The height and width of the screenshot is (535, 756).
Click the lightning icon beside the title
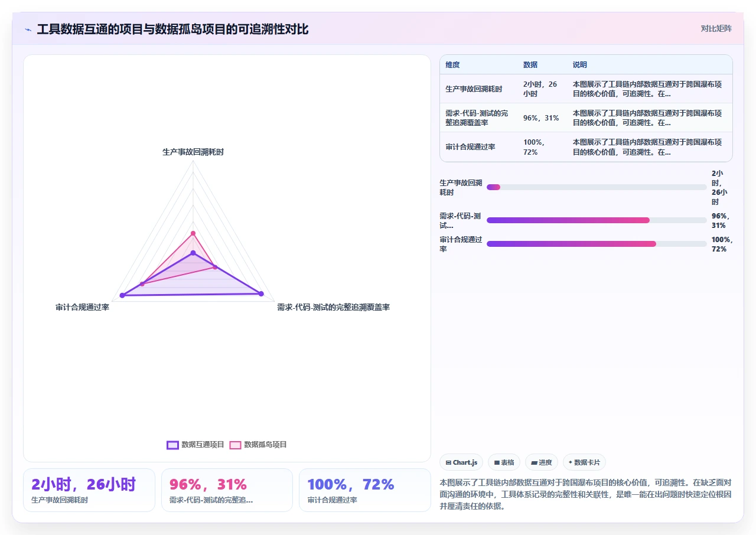point(28,29)
